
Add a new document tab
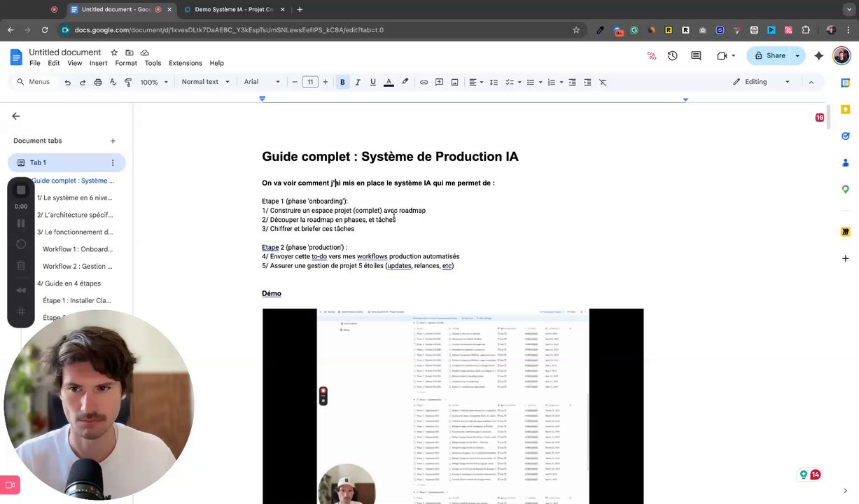coord(113,141)
